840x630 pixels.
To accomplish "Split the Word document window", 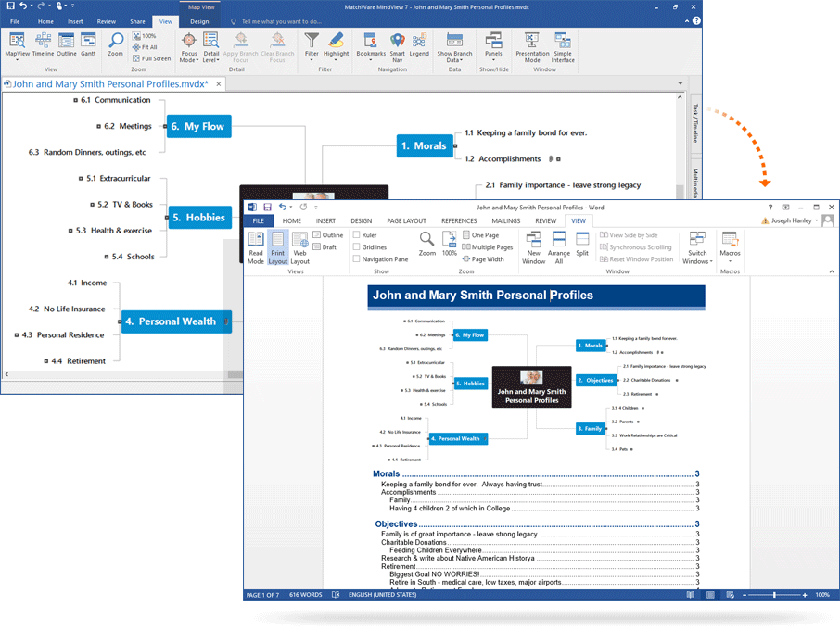I will coord(582,244).
